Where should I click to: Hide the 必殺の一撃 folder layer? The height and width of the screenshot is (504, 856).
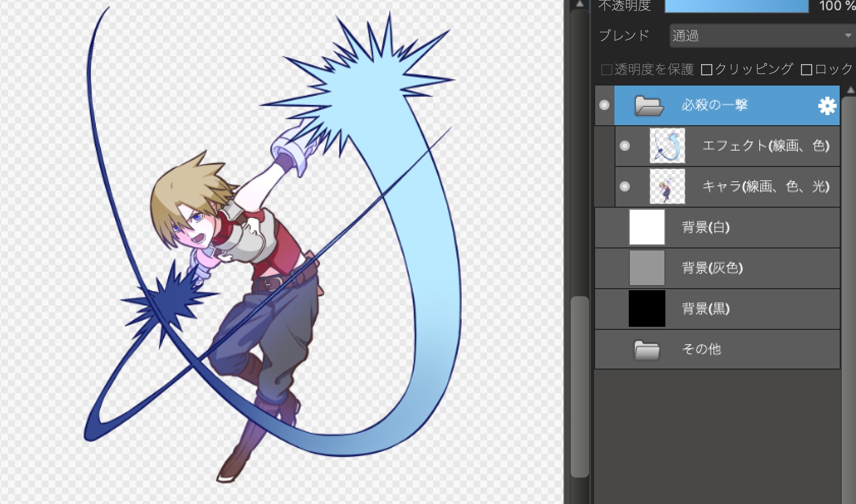point(604,105)
